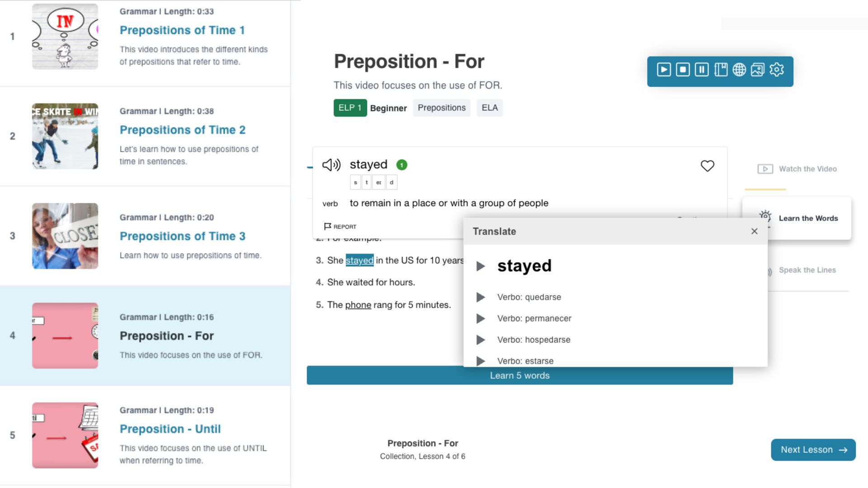Play audio for 'Verbo: permanecer' translation
The height and width of the screenshot is (488, 868).
[481, 319]
